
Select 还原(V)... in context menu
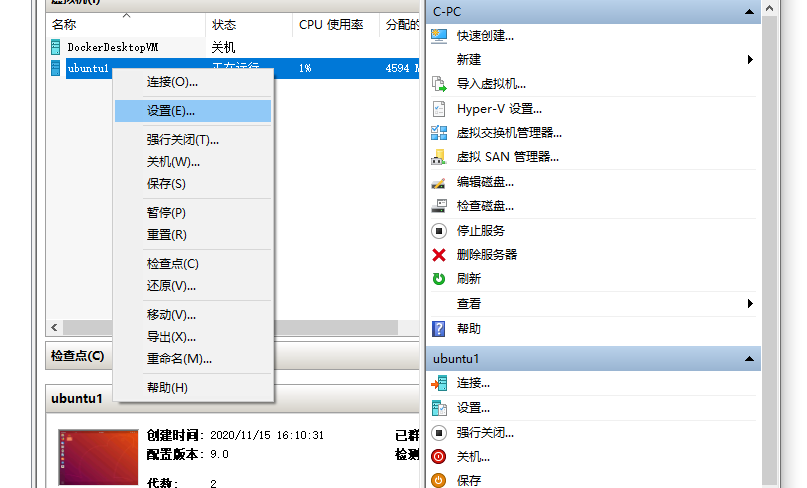click(x=193, y=286)
